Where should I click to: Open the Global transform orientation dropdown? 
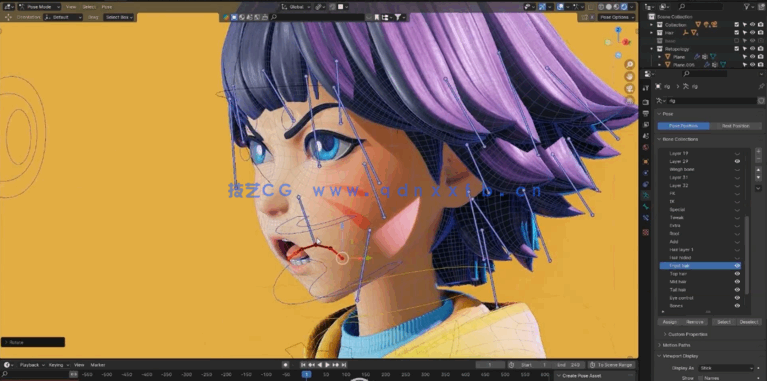[295, 7]
